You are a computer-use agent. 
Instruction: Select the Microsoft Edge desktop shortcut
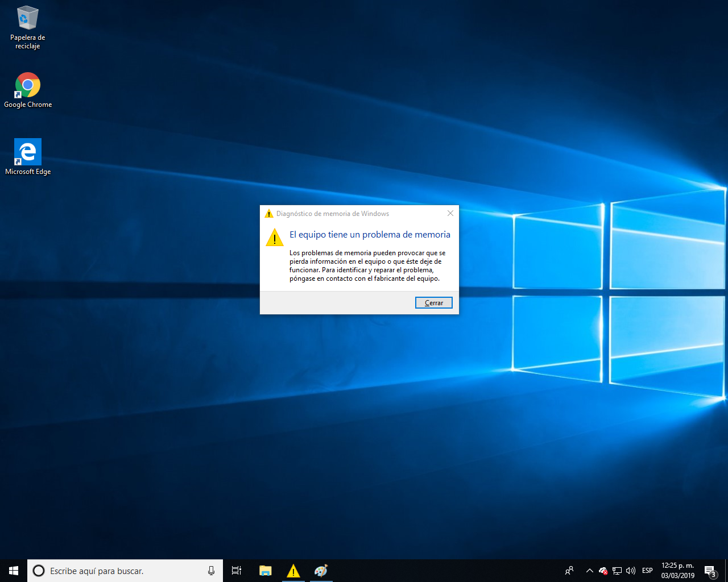pos(27,156)
